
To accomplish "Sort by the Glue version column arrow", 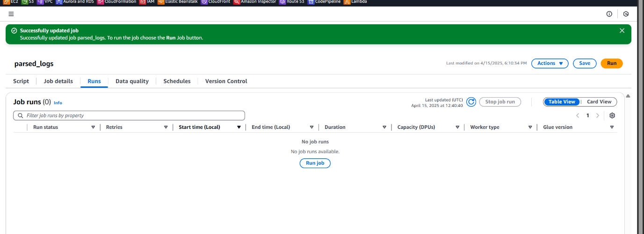I will (x=612, y=127).
